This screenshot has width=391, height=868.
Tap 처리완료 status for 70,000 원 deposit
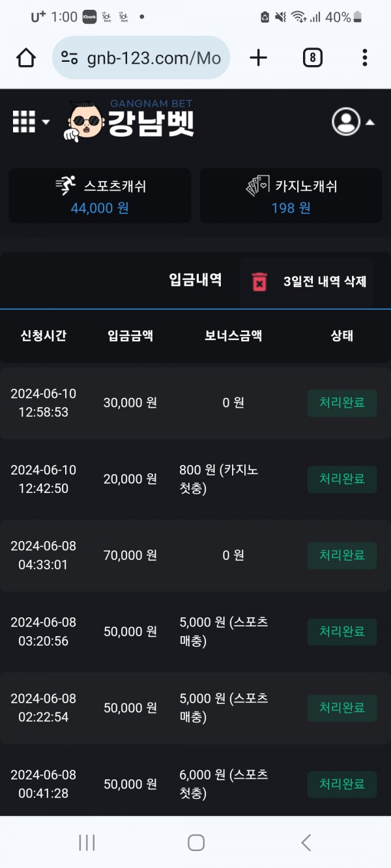click(x=341, y=555)
